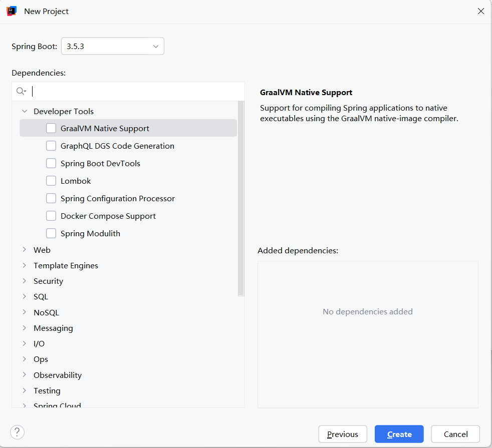Expand the Ops category
This screenshot has height=448, width=492.
pyautogui.click(x=25, y=359)
